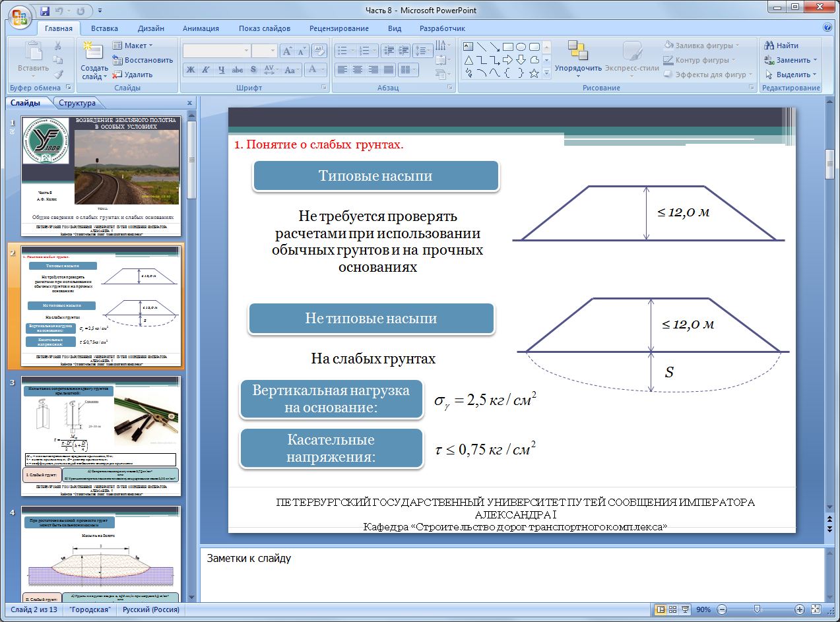This screenshot has width=840, height=622.
Task: Save presentation from Quick Access toolbar
Action: tap(45, 11)
